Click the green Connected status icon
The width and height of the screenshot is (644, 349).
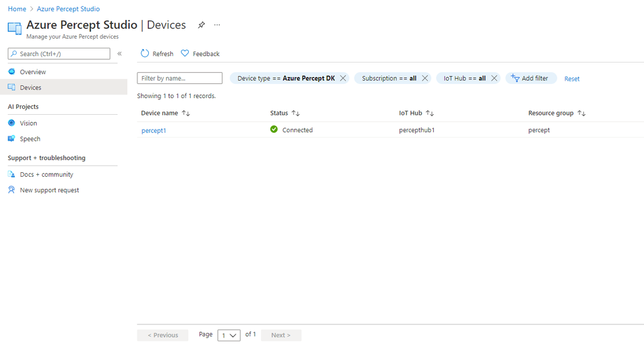coord(274,130)
